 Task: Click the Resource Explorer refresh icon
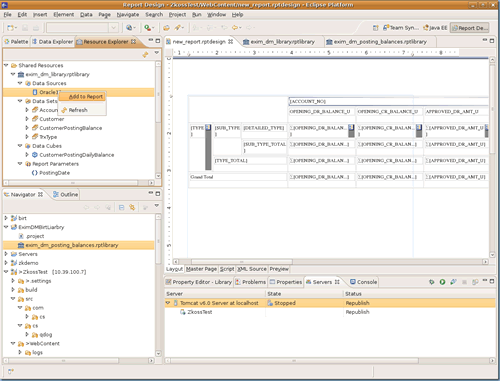coord(145,54)
